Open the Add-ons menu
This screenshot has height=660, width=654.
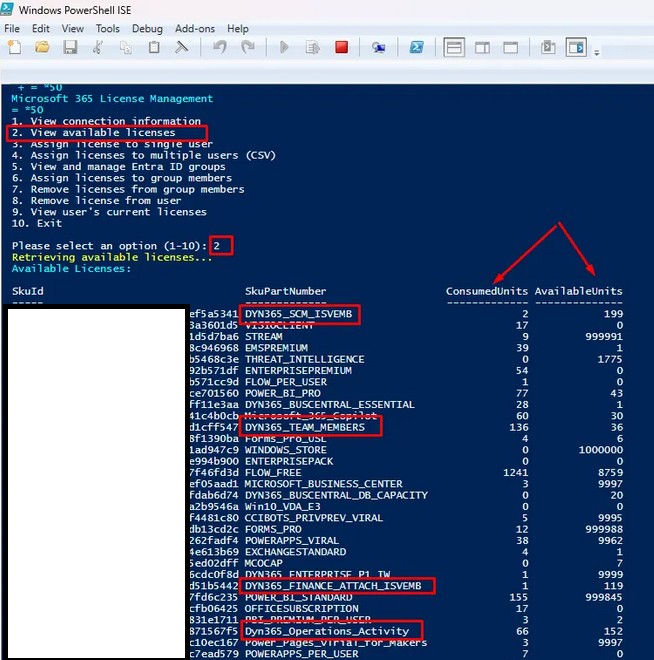tap(195, 29)
